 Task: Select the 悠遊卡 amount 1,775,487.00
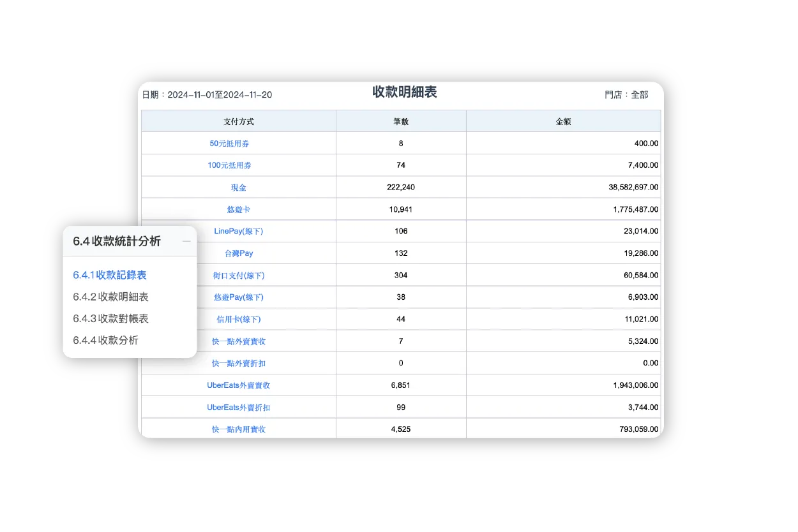(564, 209)
